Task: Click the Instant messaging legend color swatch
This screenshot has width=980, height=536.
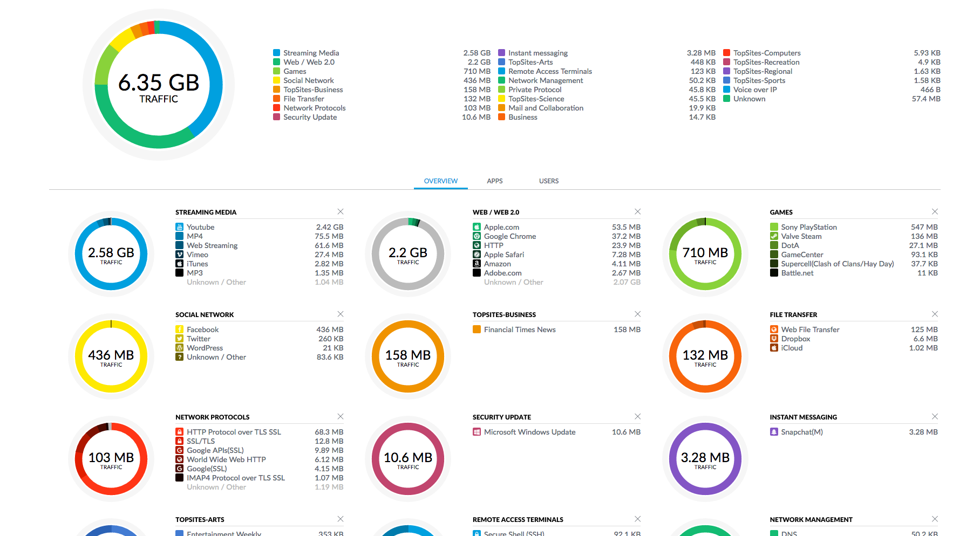Action: (501, 53)
